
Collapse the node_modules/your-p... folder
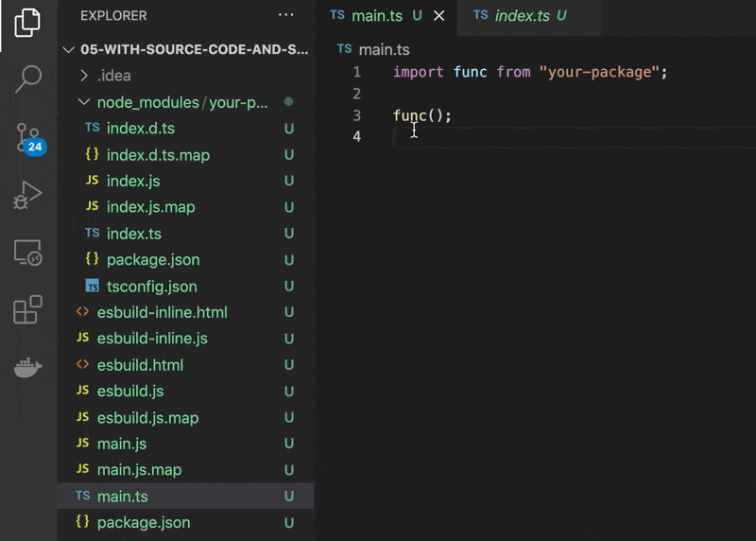coord(185,102)
